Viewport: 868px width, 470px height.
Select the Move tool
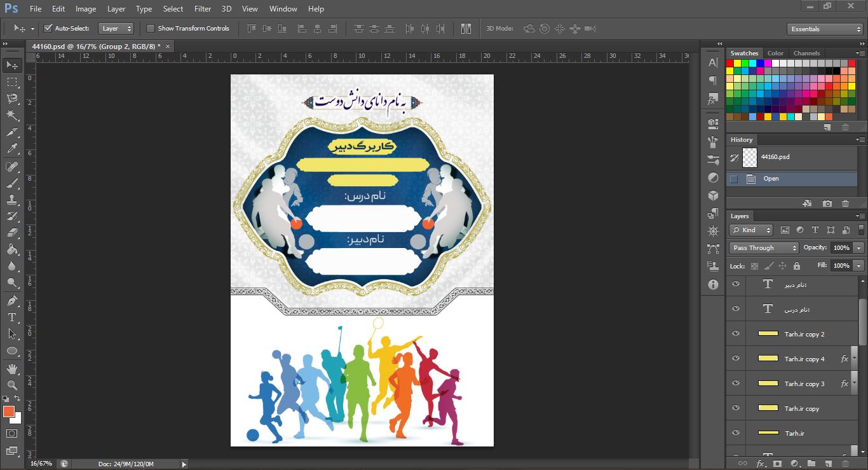pyautogui.click(x=12, y=66)
